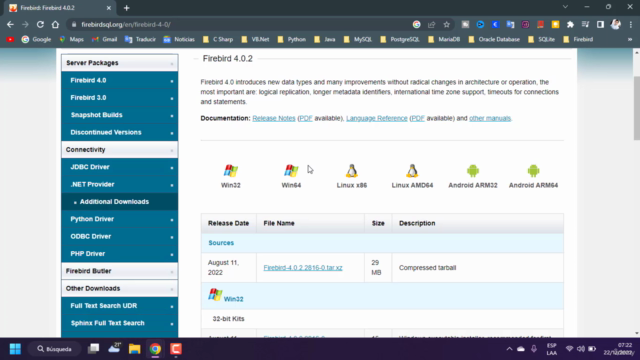The height and width of the screenshot is (360, 640).
Task: Open the taskbar Búsqueda search box
Action: tap(54, 349)
